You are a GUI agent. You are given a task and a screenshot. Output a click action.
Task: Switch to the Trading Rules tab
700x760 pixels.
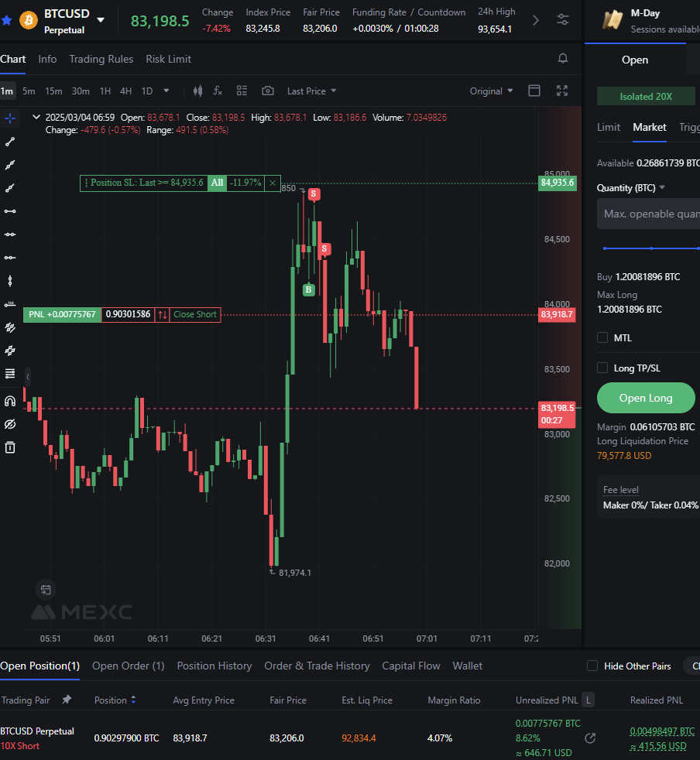pos(101,59)
